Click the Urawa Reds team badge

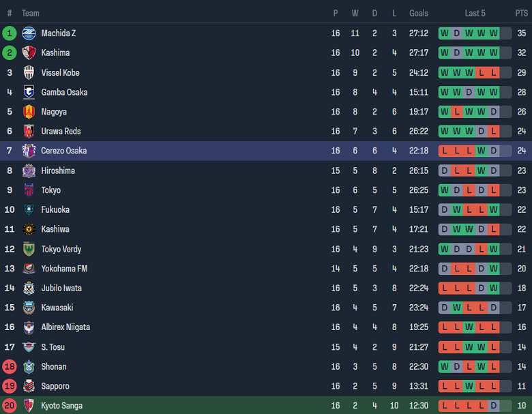pyautogui.click(x=29, y=131)
